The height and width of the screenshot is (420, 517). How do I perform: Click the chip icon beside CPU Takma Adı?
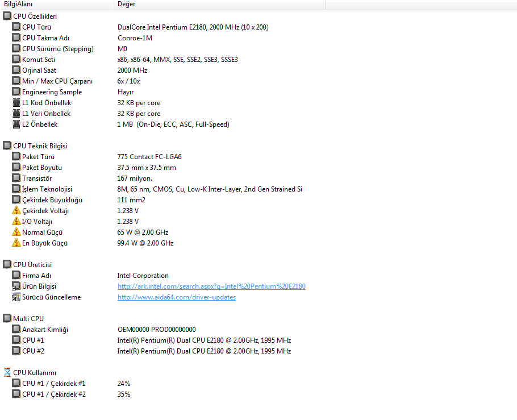pos(16,38)
